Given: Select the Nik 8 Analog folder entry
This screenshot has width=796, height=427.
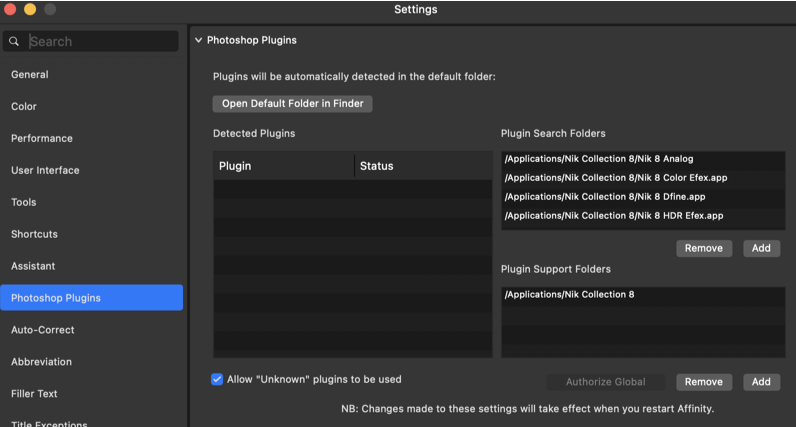Looking at the screenshot, I should pyautogui.click(x=599, y=159).
